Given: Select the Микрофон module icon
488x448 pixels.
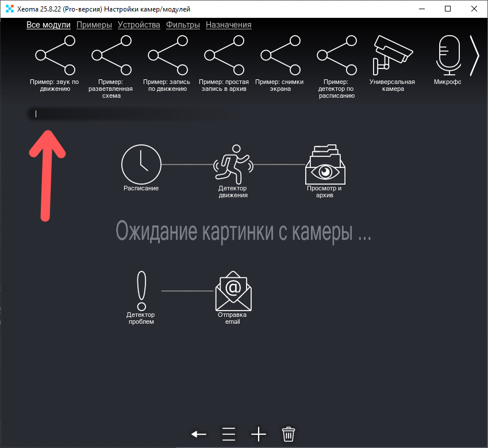Looking at the screenshot, I should [x=448, y=55].
